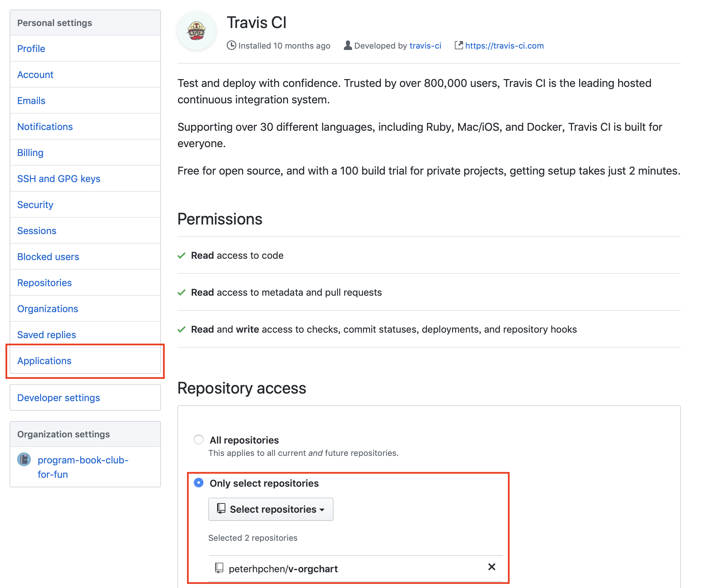Click the 'Read access to code' permission text
The image size is (724, 588).
click(237, 255)
